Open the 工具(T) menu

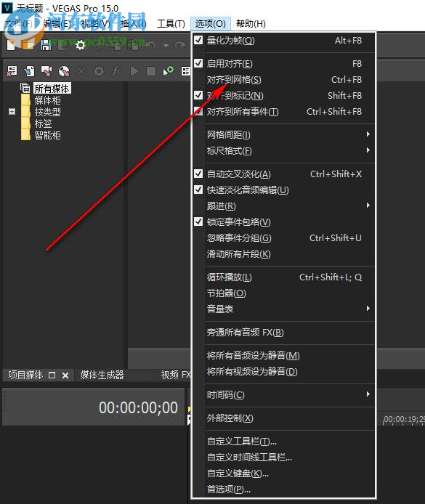[x=171, y=24]
